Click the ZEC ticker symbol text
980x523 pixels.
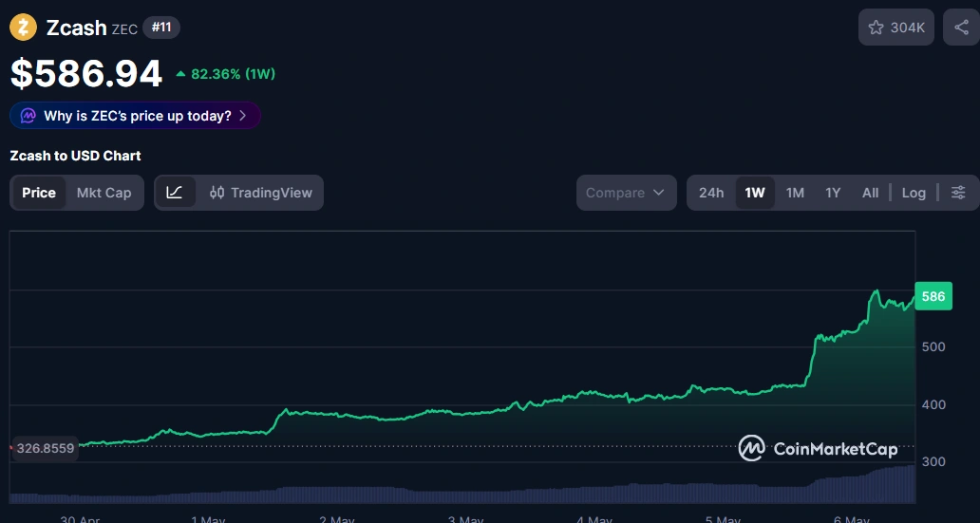[124, 29]
